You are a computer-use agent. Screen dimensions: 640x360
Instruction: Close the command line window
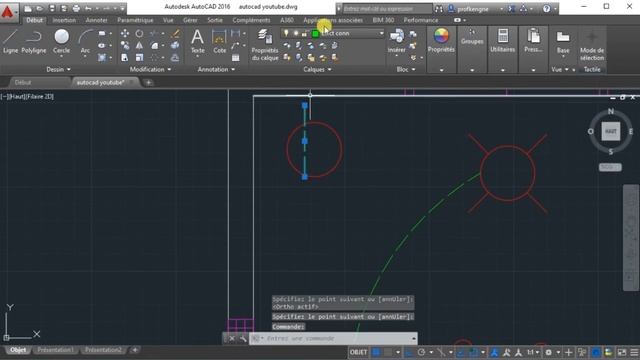point(232,338)
